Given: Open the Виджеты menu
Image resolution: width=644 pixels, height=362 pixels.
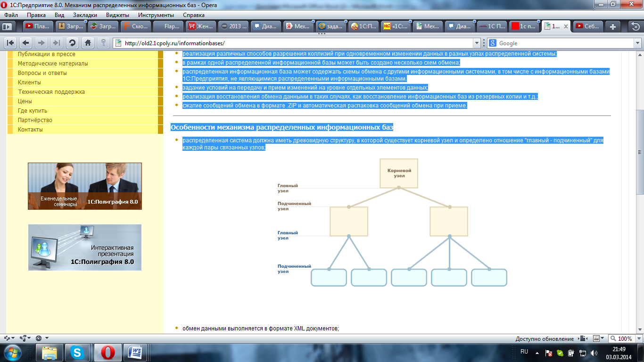Looking at the screenshot, I should tap(117, 15).
